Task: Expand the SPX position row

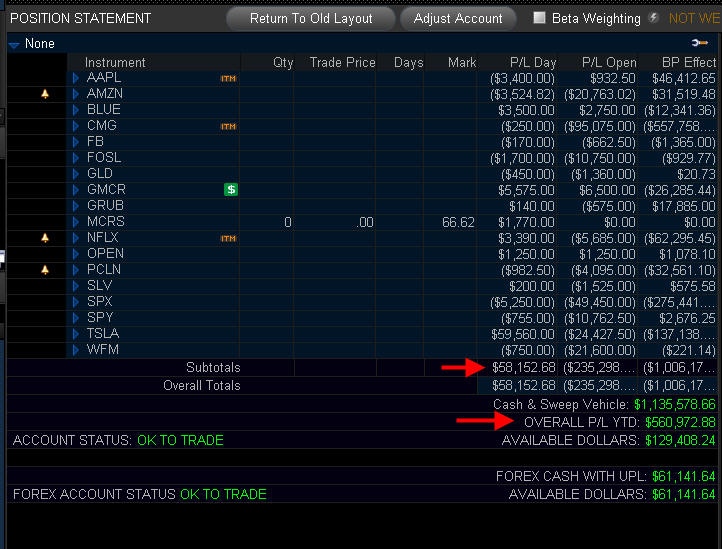Action: [x=76, y=302]
